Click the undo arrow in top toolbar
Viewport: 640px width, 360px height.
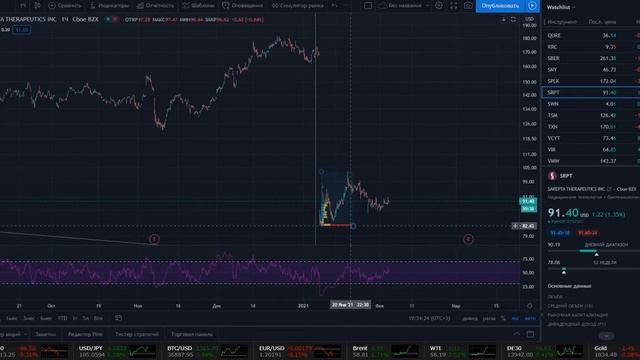tap(335, 5)
